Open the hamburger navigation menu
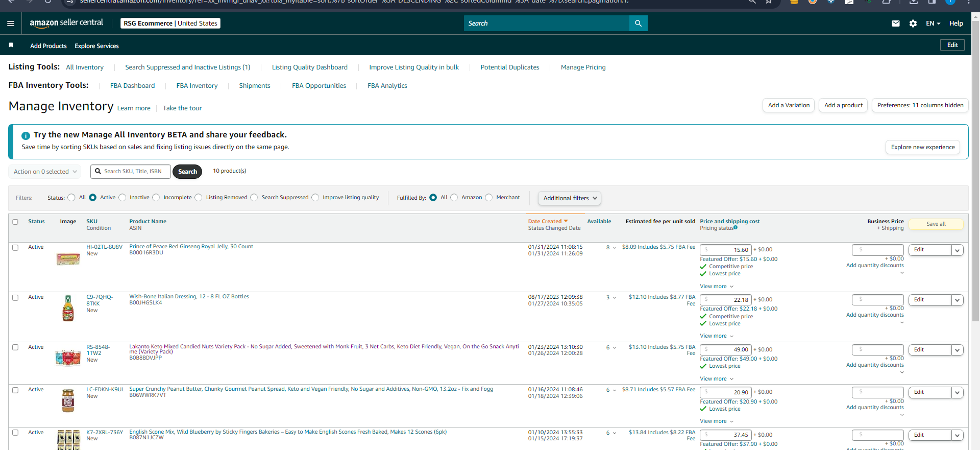980x450 pixels. 11,23
